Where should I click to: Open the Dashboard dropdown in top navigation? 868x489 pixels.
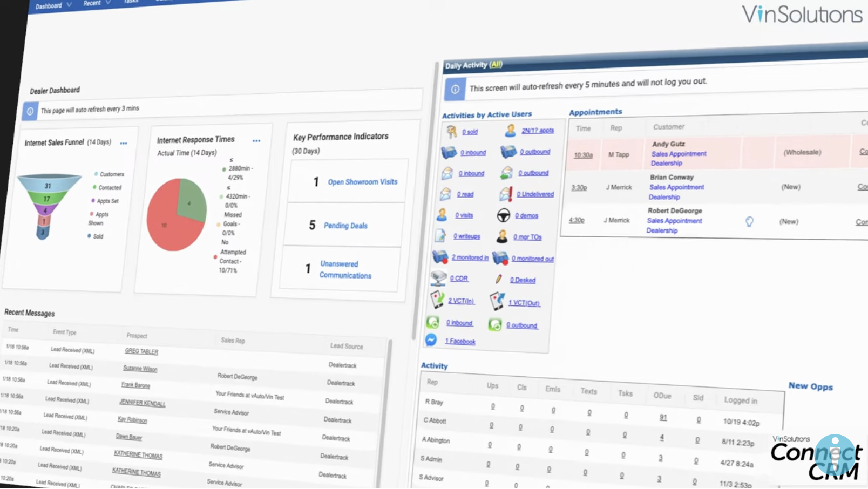coord(53,6)
